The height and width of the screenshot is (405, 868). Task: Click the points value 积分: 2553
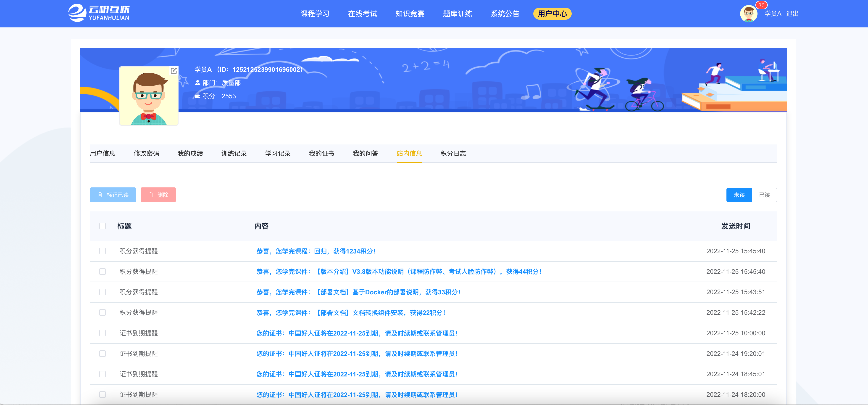pyautogui.click(x=219, y=96)
